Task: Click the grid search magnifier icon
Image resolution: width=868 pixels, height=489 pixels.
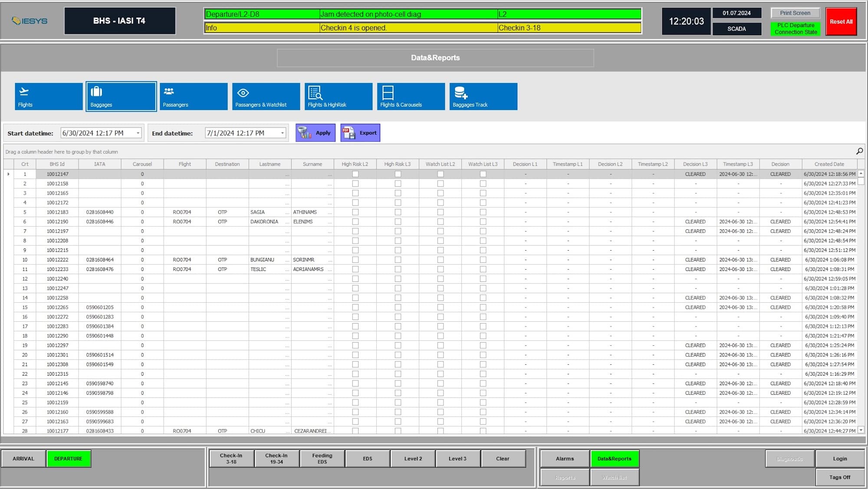Action: (859, 151)
